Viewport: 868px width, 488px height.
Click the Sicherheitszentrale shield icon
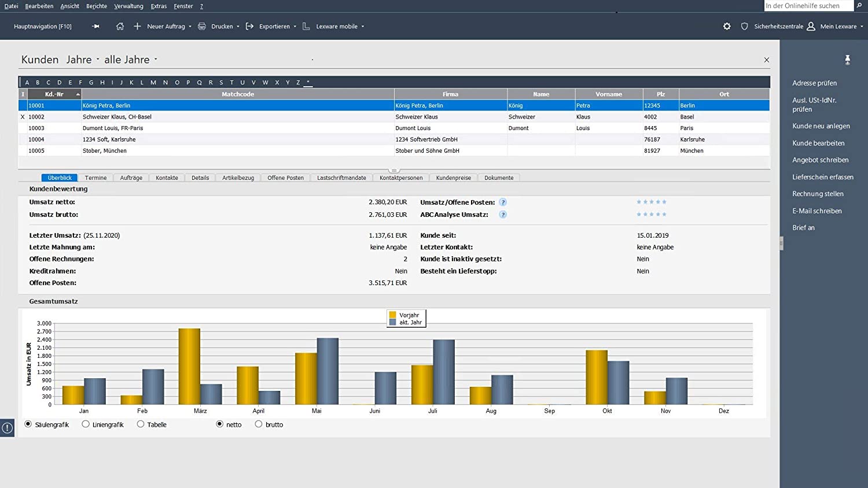tap(744, 27)
